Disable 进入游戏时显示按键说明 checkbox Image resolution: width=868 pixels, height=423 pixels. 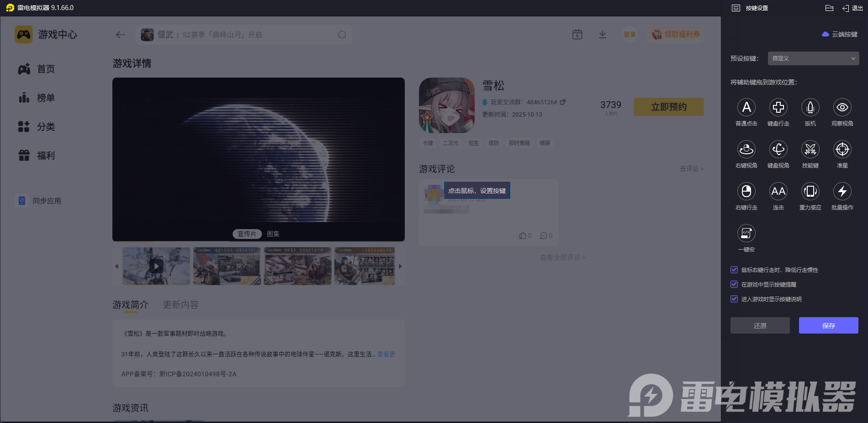click(x=734, y=299)
